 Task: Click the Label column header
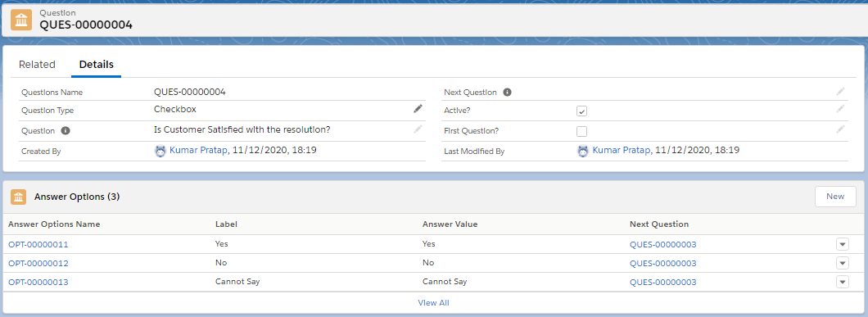tap(226, 224)
